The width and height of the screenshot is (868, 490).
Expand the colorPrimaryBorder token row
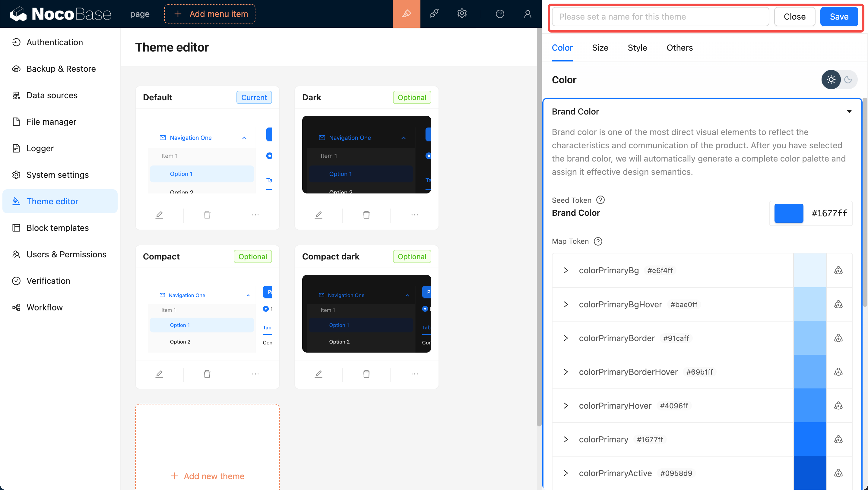[x=566, y=338]
